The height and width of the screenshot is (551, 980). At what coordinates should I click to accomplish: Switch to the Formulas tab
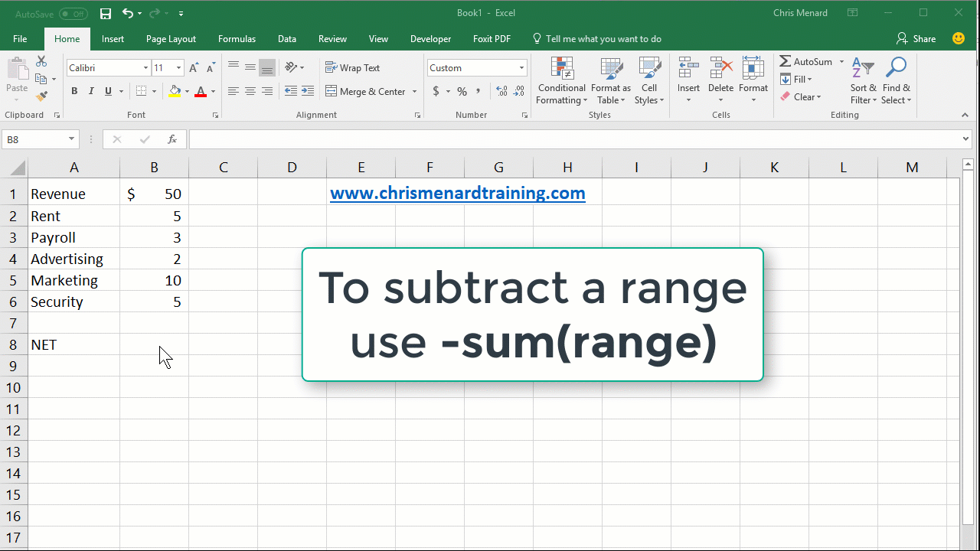point(237,39)
